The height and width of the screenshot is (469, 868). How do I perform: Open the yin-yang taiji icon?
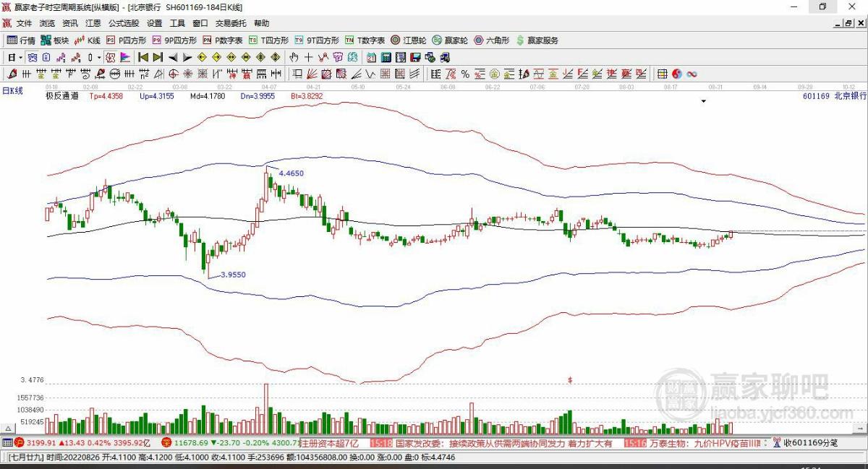click(x=676, y=74)
